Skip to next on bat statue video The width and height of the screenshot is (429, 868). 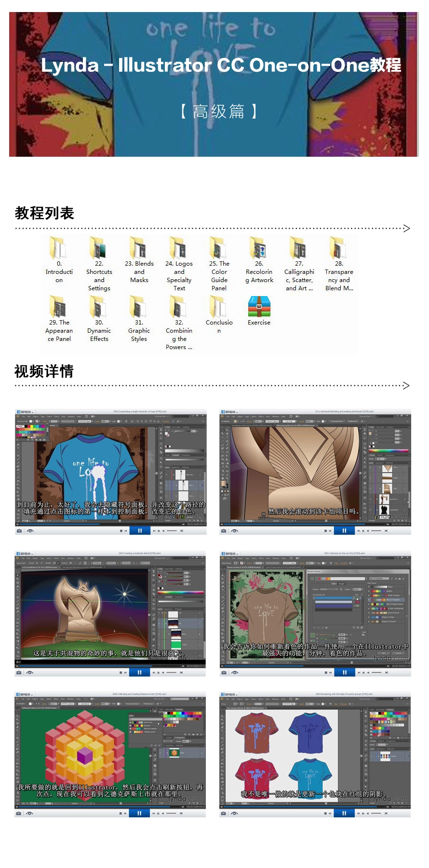click(x=154, y=672)
